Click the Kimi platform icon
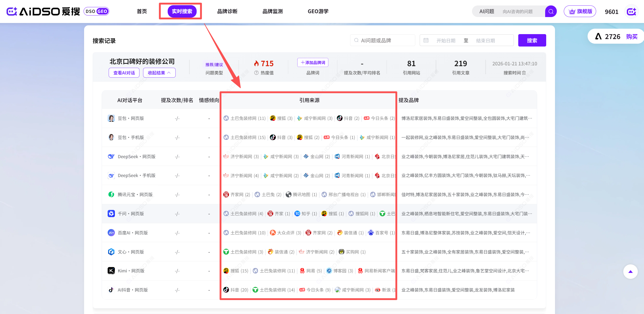This screenshot has width=644, height=314. click(111, 271)
